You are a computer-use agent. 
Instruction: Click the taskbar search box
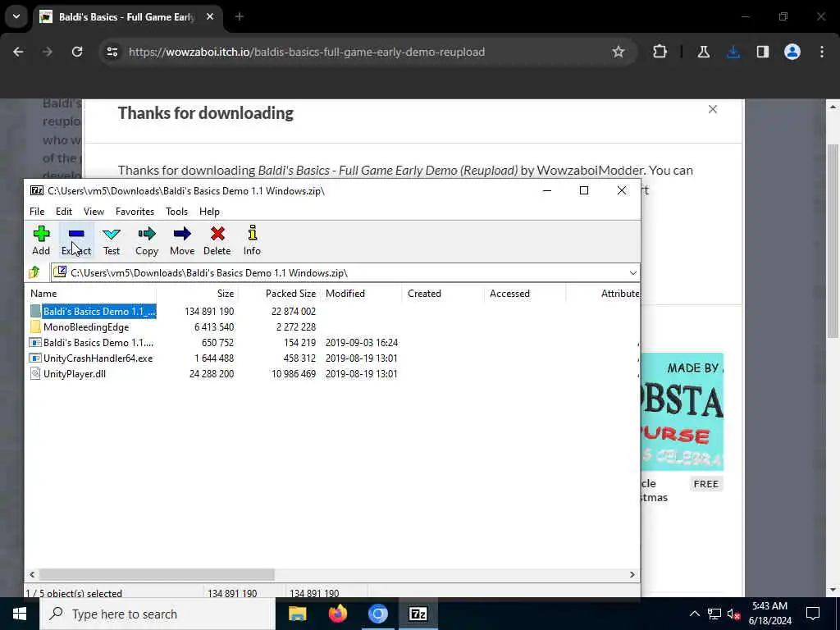[157, 614]
